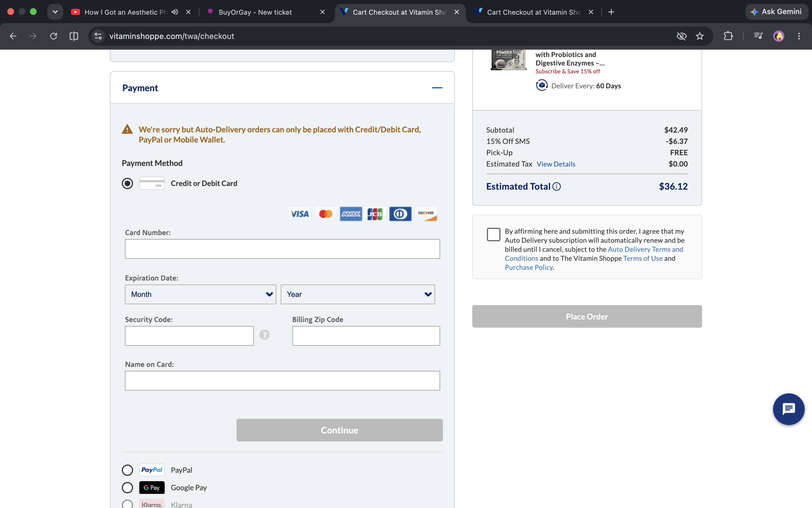The height and width of the screenshot is (508, 812).
Task: Open the split view side panel icon
Action: click(74, 36)
